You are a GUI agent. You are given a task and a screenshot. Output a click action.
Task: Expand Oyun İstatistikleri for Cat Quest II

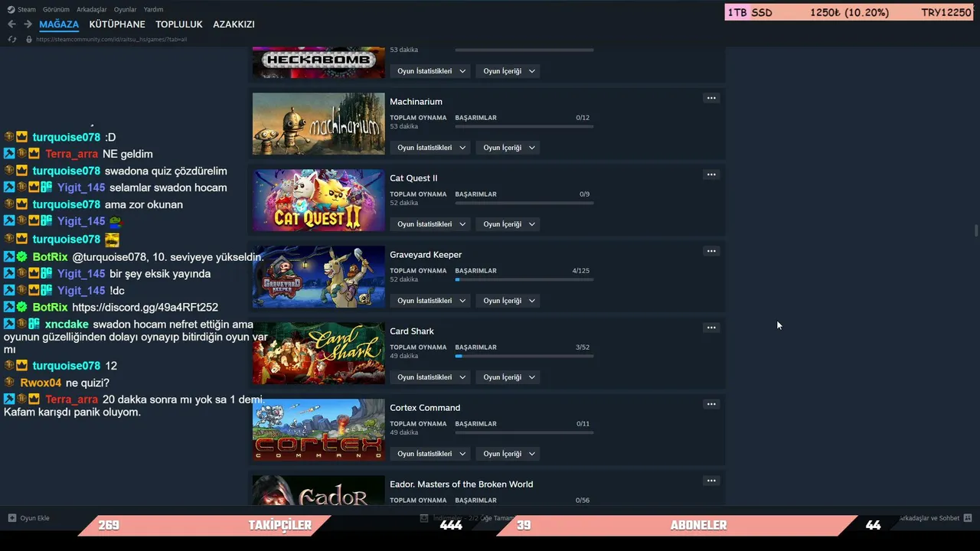click(x=430, y=224)
